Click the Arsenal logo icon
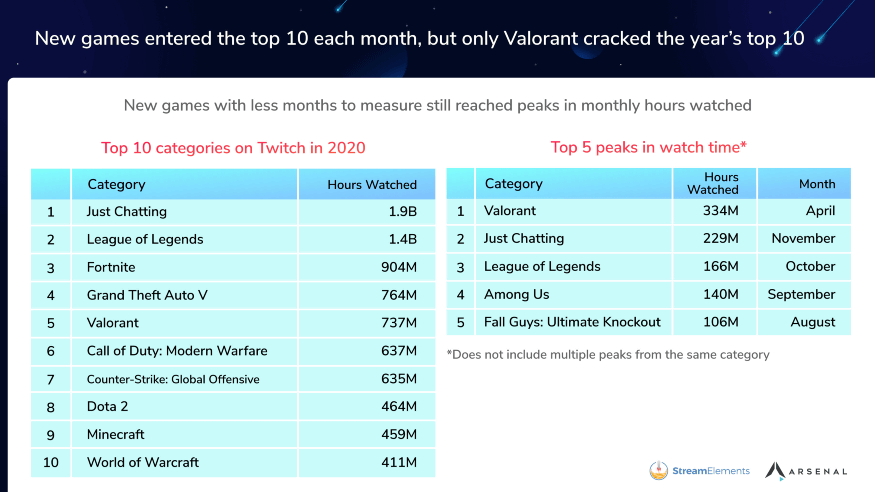 776,470
